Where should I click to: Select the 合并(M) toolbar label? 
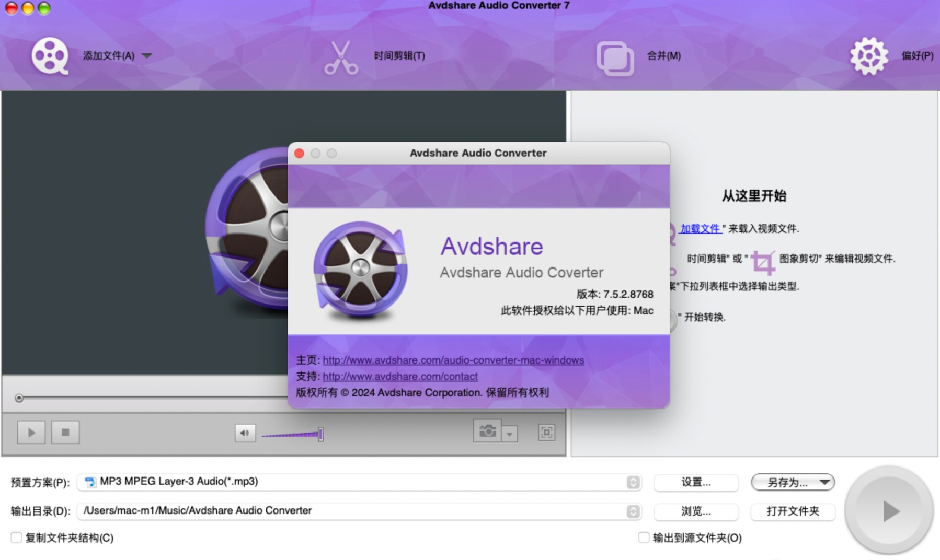(663, 55)
